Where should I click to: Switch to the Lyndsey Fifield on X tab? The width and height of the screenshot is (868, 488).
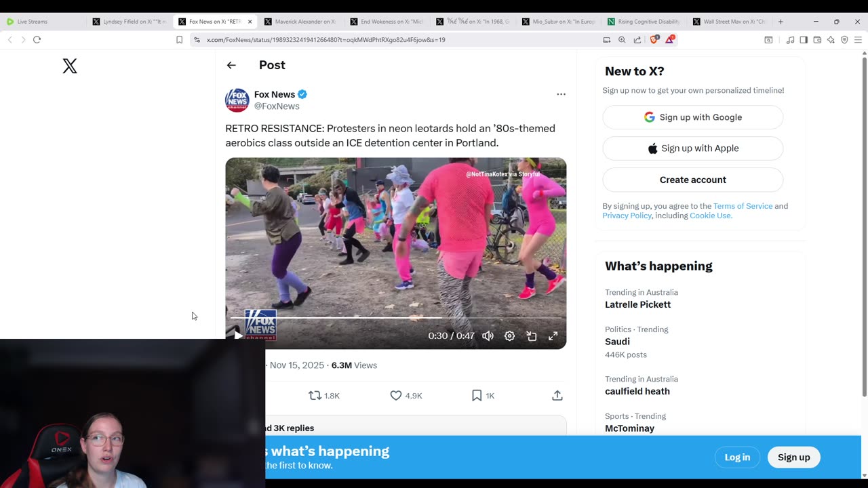coord(130,22)
